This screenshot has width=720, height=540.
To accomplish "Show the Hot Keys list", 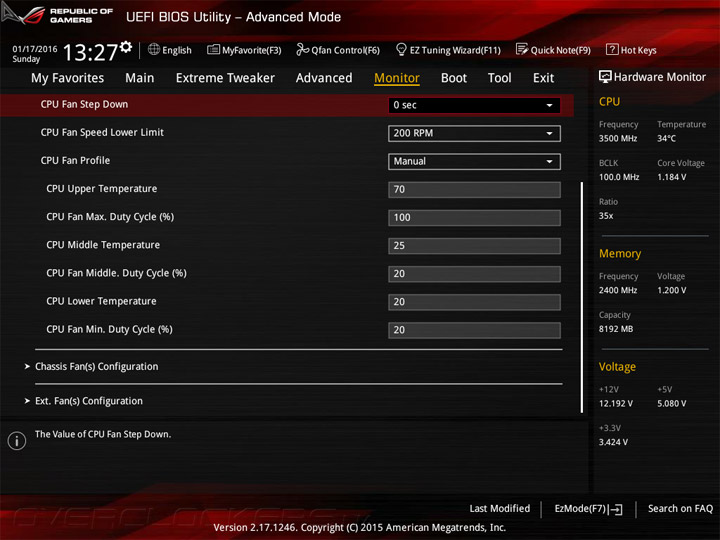I will [631, 50].
